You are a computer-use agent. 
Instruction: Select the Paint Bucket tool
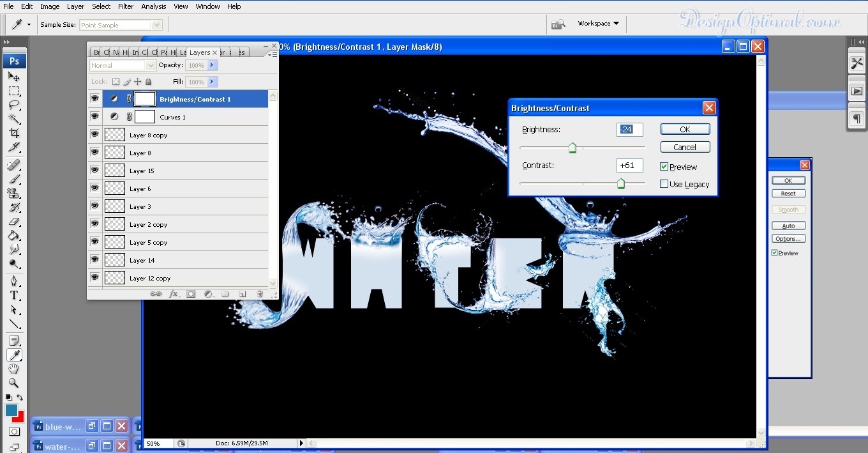(x=14, y=235)
